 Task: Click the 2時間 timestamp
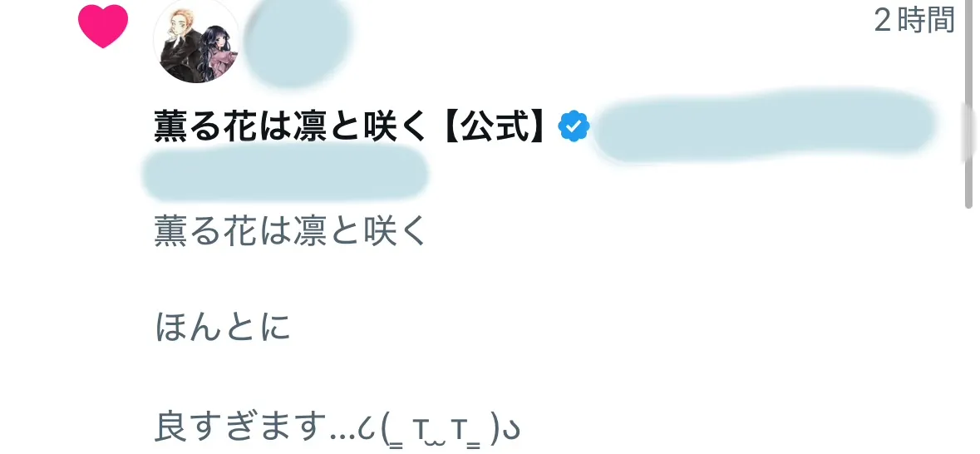[x=914, y=20]
